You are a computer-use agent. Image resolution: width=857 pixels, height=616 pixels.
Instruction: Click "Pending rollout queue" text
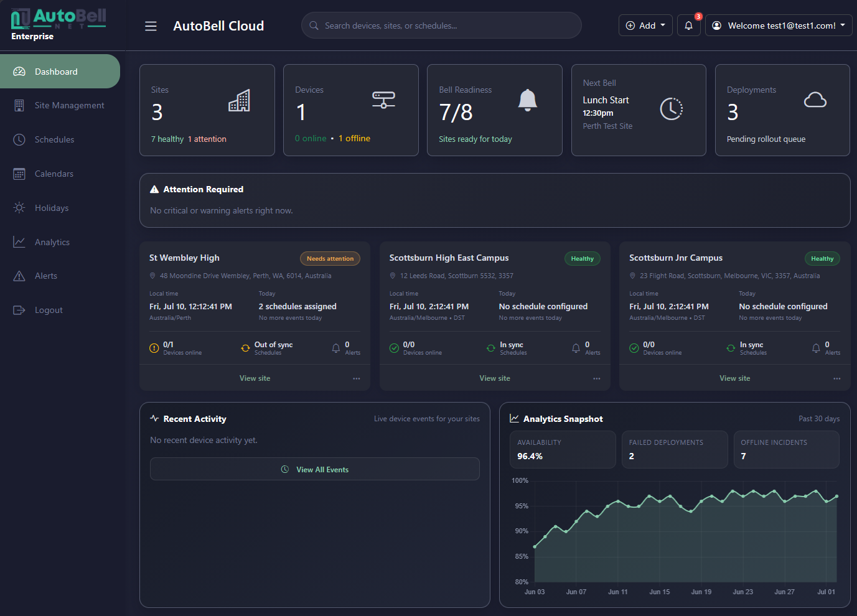click(766, 139)
